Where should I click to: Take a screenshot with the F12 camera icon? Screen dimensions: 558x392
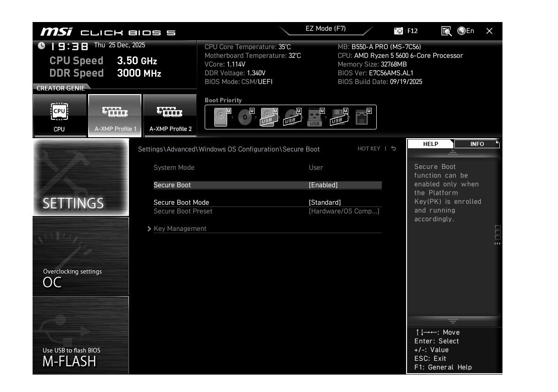click(x=398, y=31)
